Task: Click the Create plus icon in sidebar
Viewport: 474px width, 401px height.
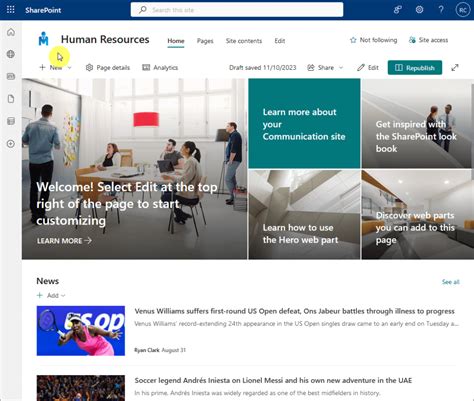Action: [11, 144]
